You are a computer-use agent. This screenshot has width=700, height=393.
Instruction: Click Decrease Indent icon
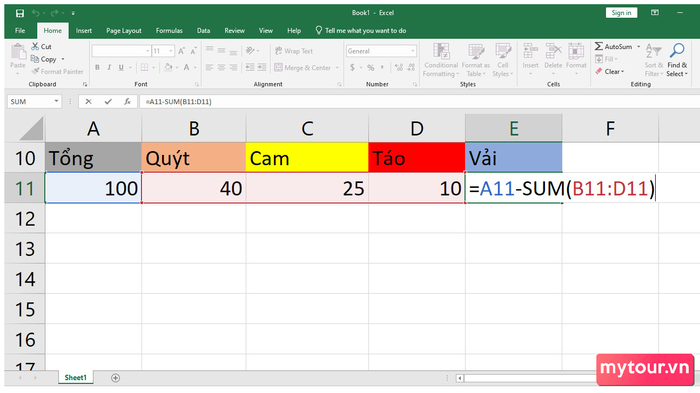tap(250, 67)
